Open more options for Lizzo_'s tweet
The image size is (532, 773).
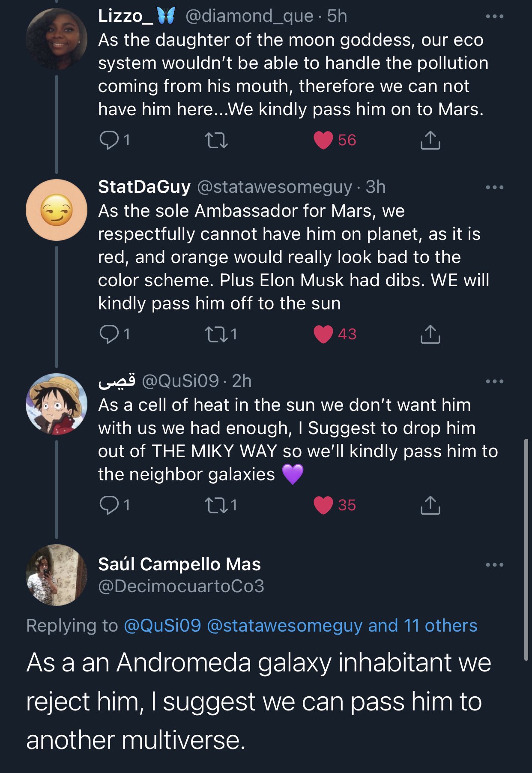click(495, 17)
